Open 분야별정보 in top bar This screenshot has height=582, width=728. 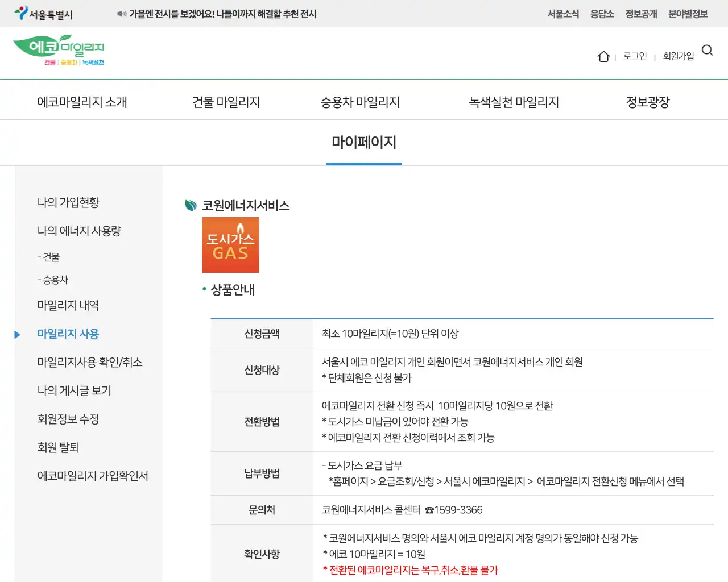pos(688,14)
